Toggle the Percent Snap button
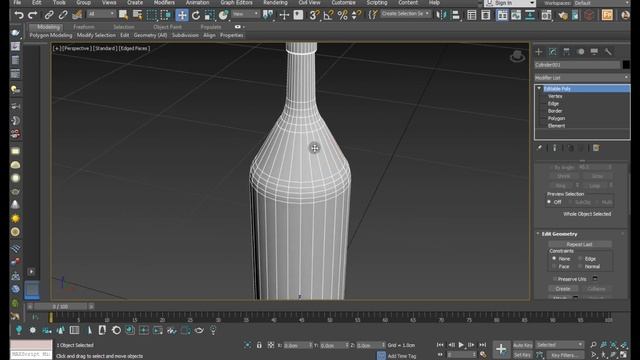This screenshot has height=360, width=640. click(342, 16)
